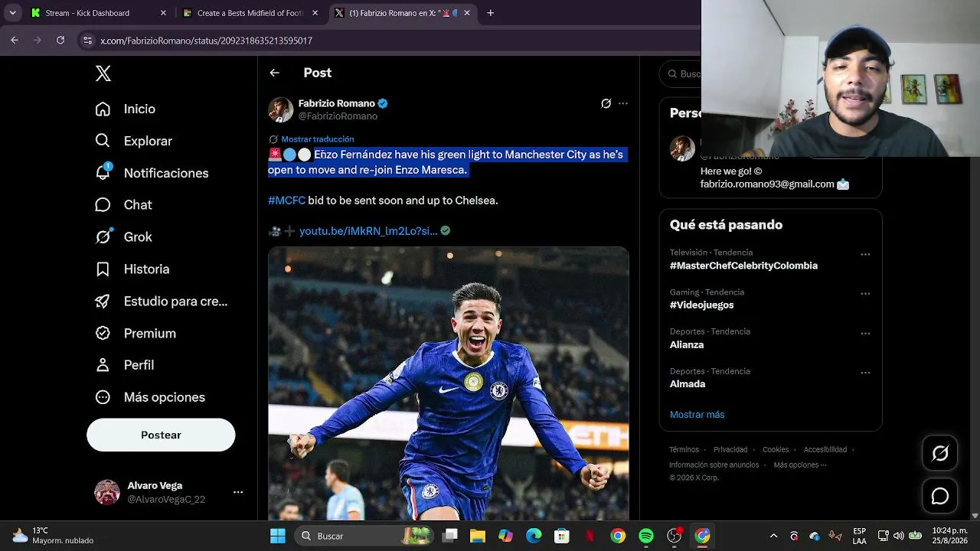980x551 pixels.
Task: Click the Postear button
Action: pyautogui.click(x=161, y=435)
